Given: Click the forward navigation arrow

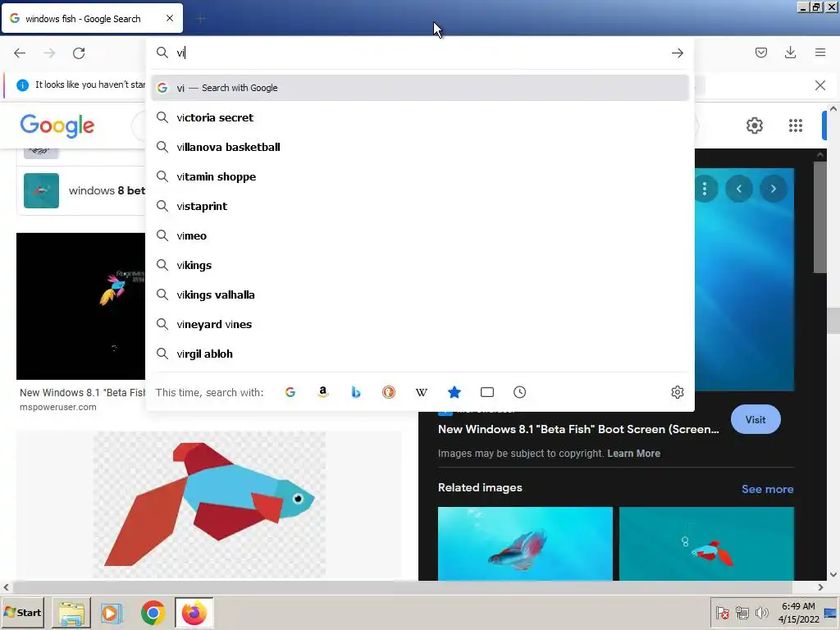Looking at the screenshot, I should tap(49, 53).
